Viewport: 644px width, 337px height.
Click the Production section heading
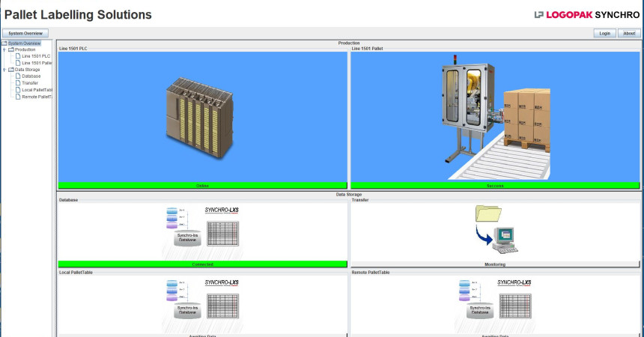click(x=349, y=43)
